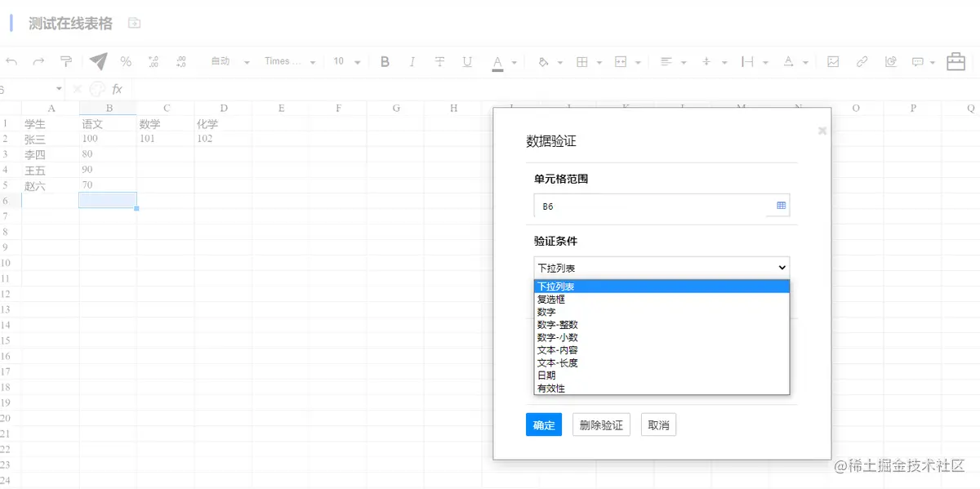The image size is (980, 489).
Task: Select 数字-小数 validation option
Action: pyautogui.click(x=661, y=337)
